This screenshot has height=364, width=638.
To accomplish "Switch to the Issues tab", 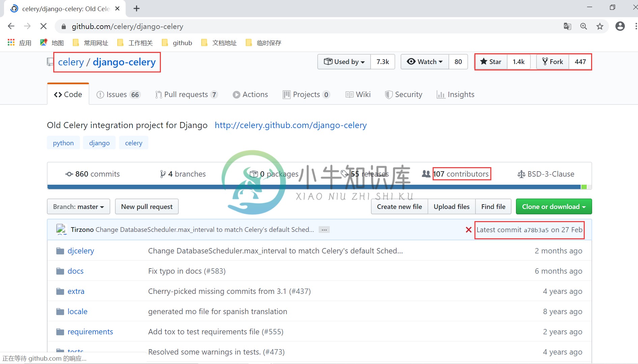I will click(x=118, y=94).
